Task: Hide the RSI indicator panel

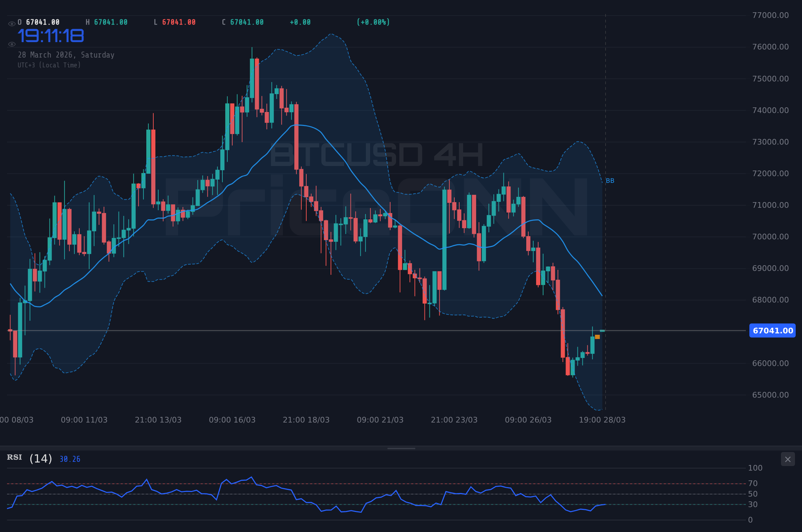Action: (787, 459)
